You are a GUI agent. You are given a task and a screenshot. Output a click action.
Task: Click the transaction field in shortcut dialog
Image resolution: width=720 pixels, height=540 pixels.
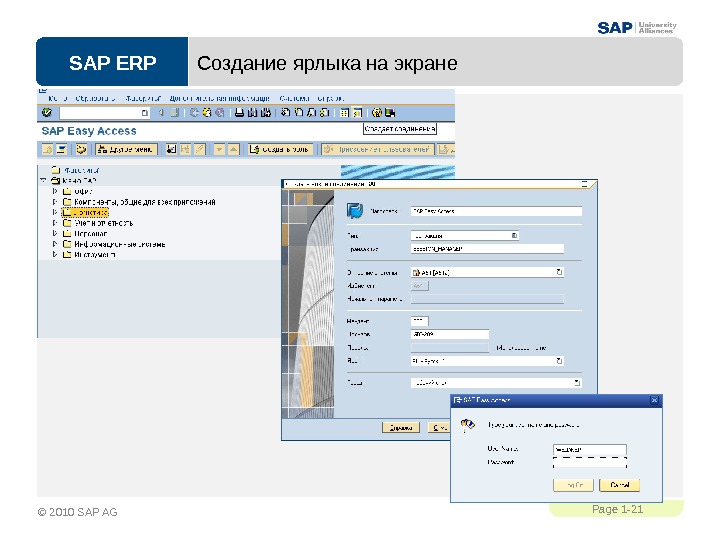[x=487, y=248]
